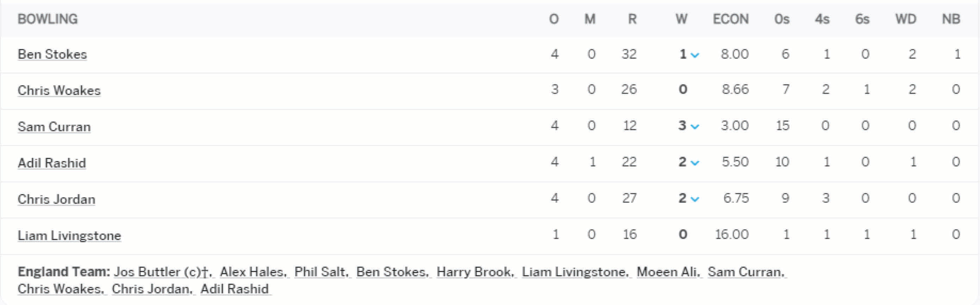The height and width of the screenshot is (305, 980).
Task: Open Chris Woakes bowler profile link
Action: pyautogui.click(x=59, y=91)
